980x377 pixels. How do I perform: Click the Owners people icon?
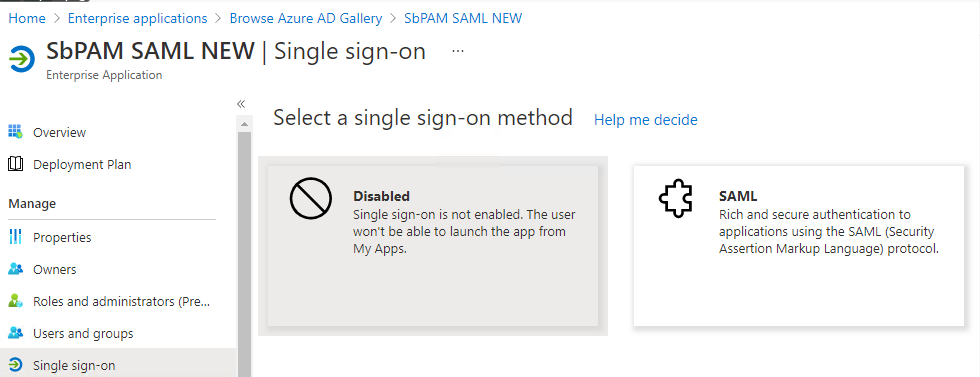pos(15,269)
